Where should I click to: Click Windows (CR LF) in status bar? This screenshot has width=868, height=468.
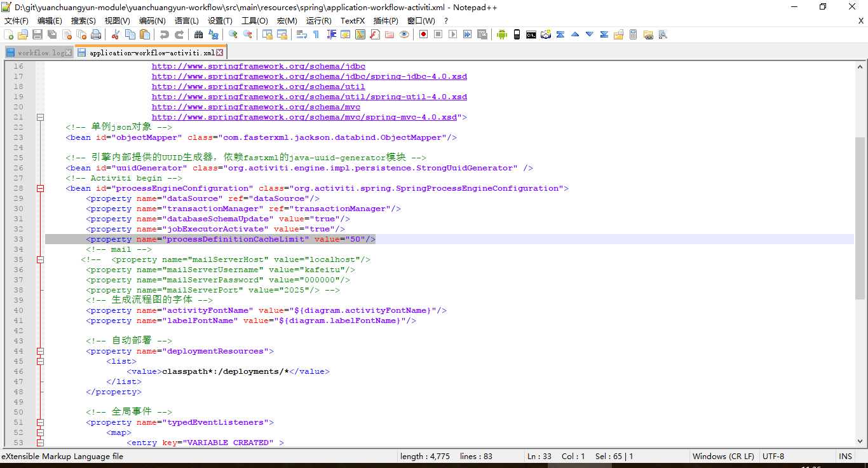pos(723,457)
